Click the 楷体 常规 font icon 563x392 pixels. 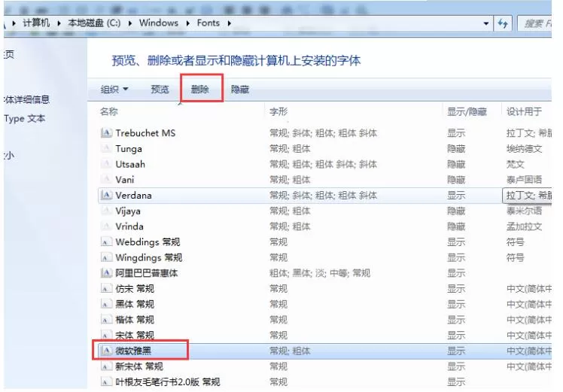[x=106, y=320]
